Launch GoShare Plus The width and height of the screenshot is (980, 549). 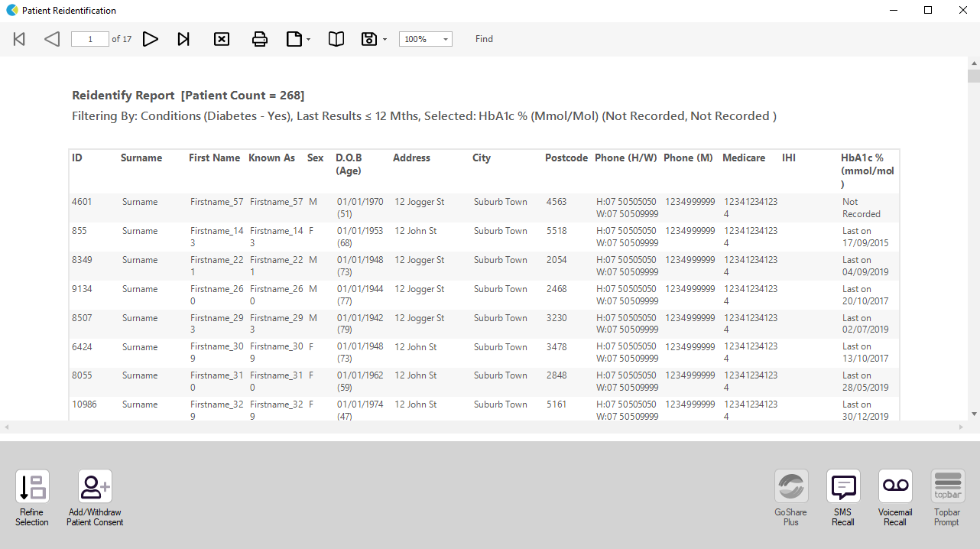[791, 499]
